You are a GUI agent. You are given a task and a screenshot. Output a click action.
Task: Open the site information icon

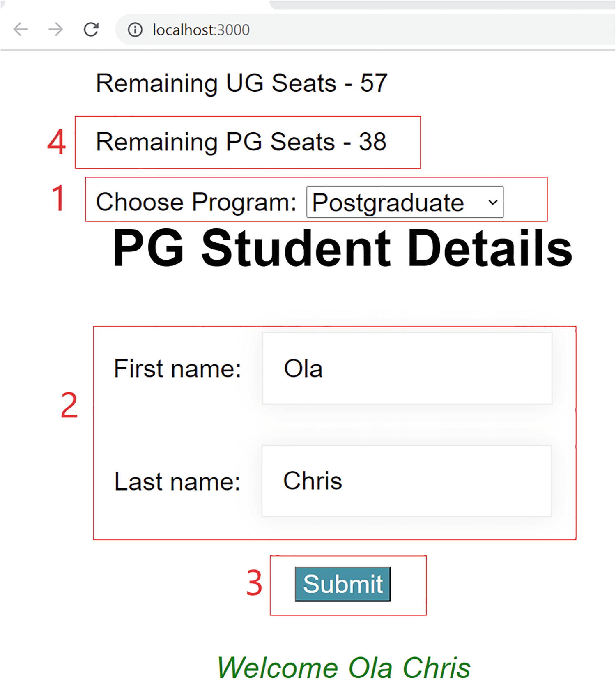(x=135, y=30)
